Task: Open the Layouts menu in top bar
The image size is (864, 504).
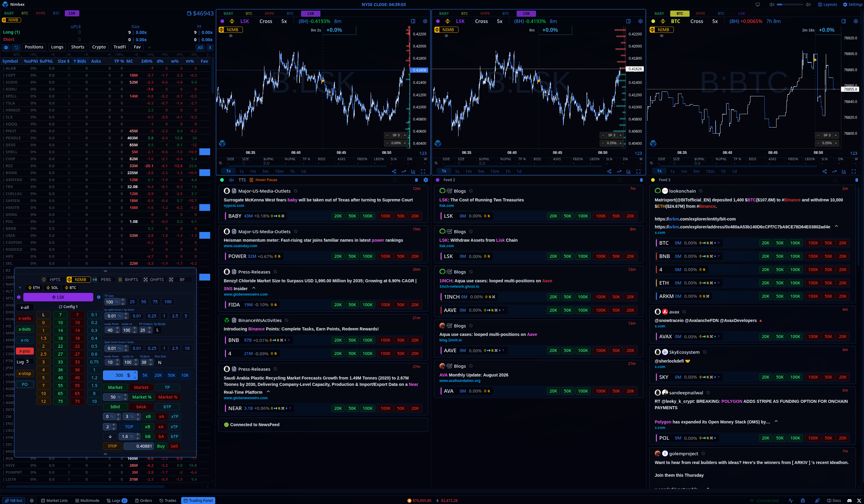Action: click(x=827, y=5)
